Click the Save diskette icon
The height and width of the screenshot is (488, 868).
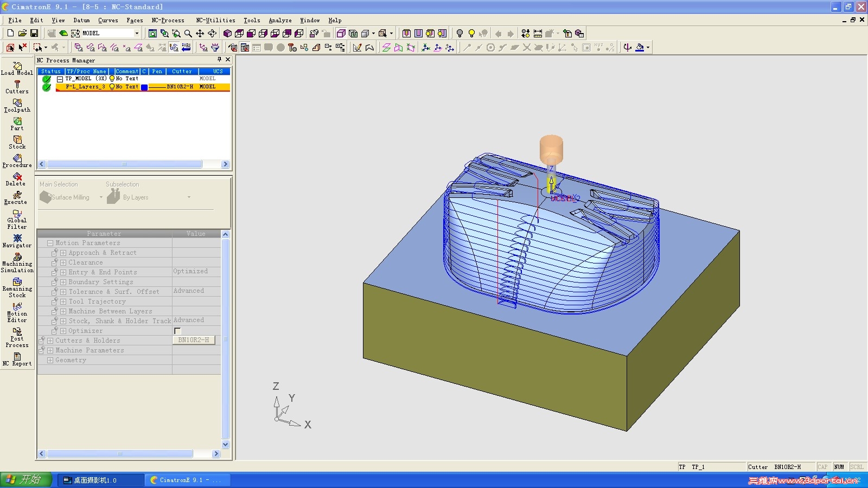(x=34, y=33)
